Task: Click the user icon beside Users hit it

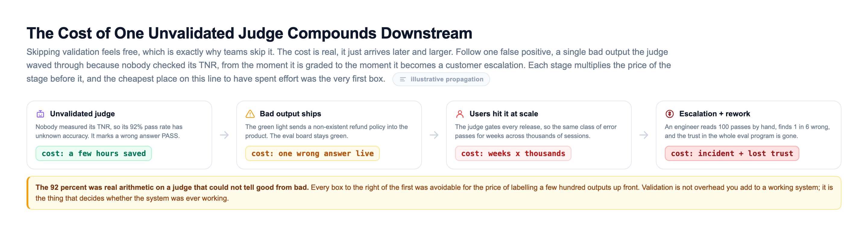Action: [x=460, y=114]
